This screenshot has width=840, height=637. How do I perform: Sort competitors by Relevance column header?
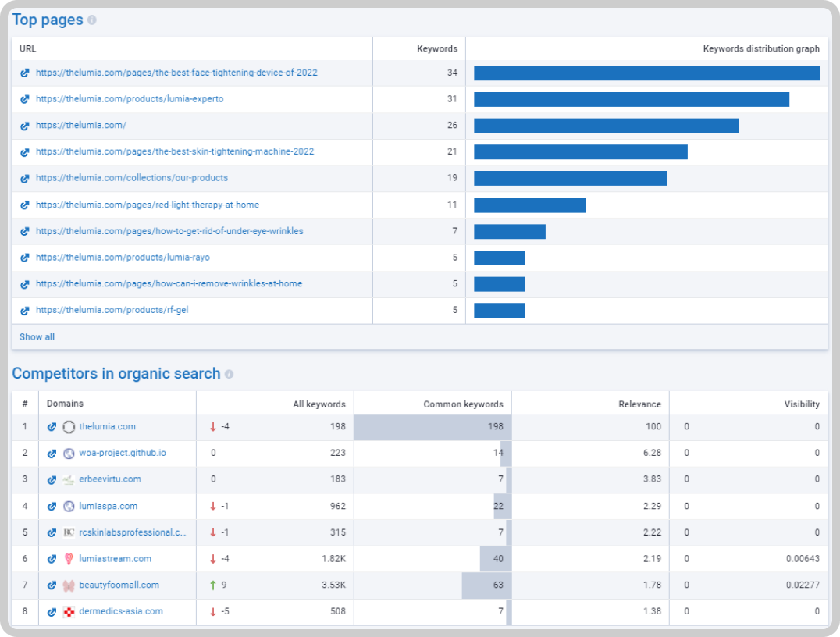(x=639, y=404)
